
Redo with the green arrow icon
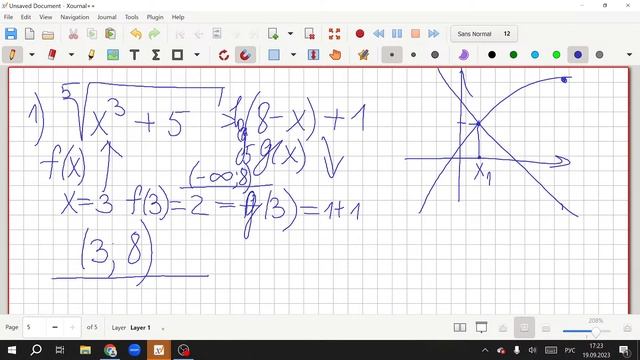pos(154,34)
